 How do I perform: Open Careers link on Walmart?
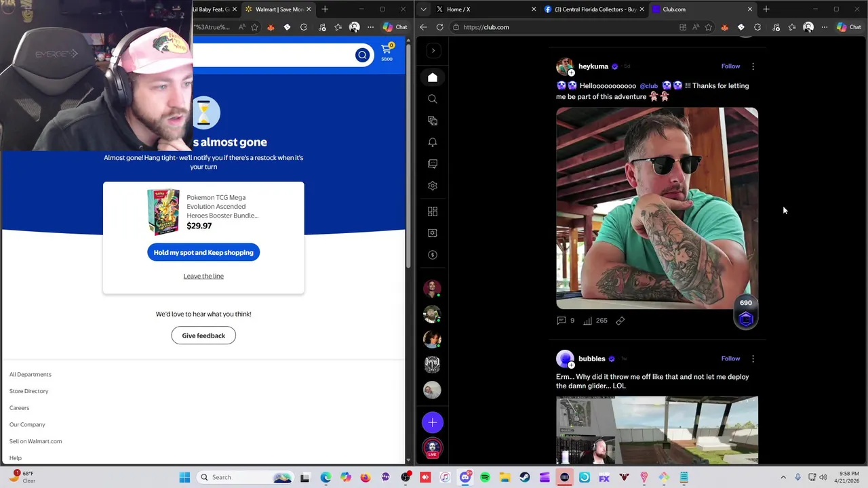click(19, 408)
